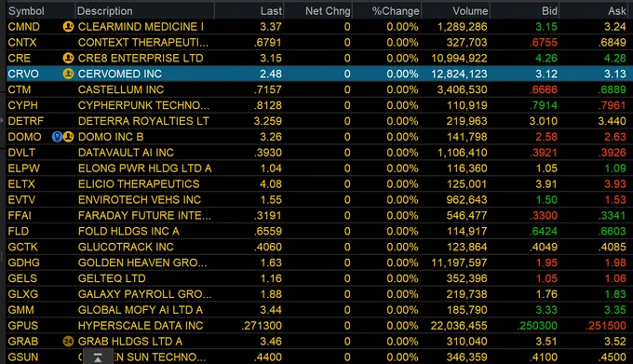The image size is (633, 364).
Task: Click the ELONG PWR HLDG LTD A description
Action: 144,169
